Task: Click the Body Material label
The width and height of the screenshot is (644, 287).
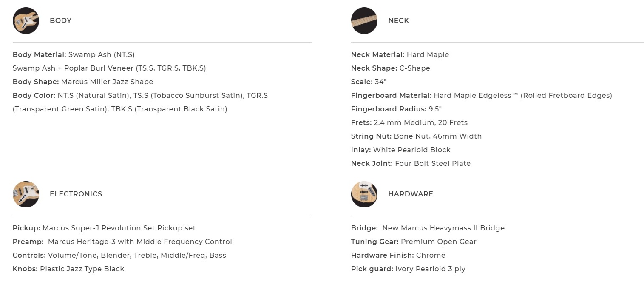Action: point(39,54)
